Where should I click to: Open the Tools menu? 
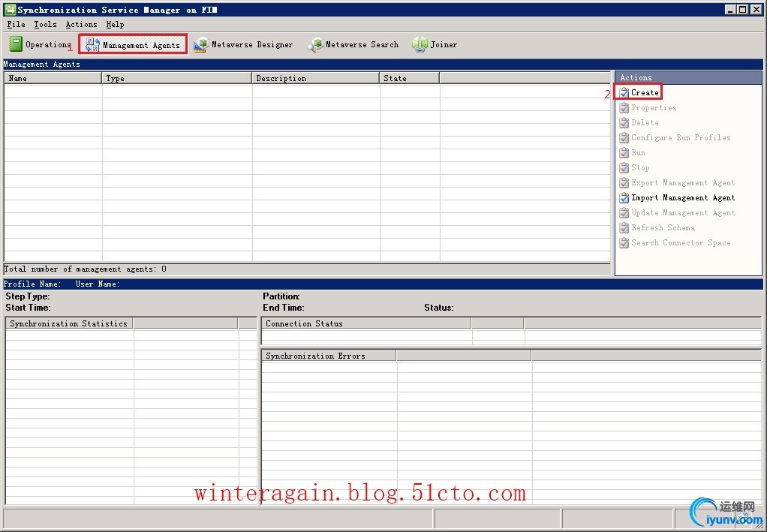pos(45,25)
